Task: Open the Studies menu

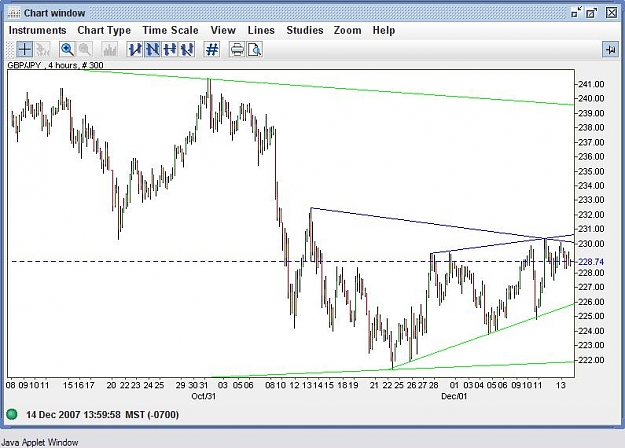Action: [305, 30]
